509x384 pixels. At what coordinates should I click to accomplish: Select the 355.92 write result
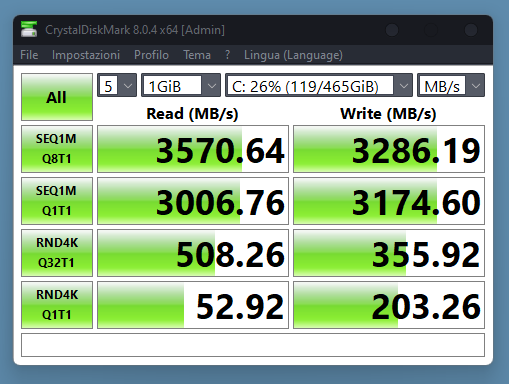coord(389,253)
